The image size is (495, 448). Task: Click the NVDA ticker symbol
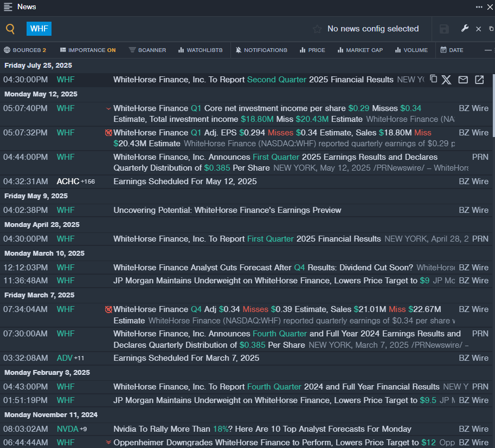(x=68, y=429)
